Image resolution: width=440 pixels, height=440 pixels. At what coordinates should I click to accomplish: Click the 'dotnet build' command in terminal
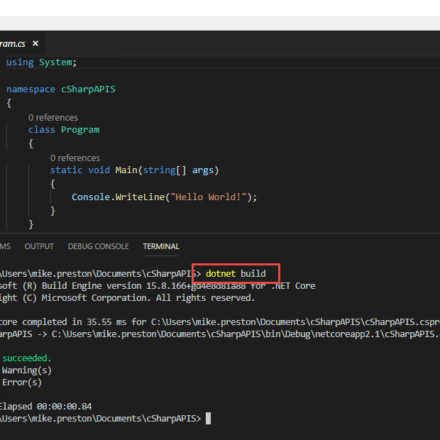pyautogui.click(x=236, y=274)
